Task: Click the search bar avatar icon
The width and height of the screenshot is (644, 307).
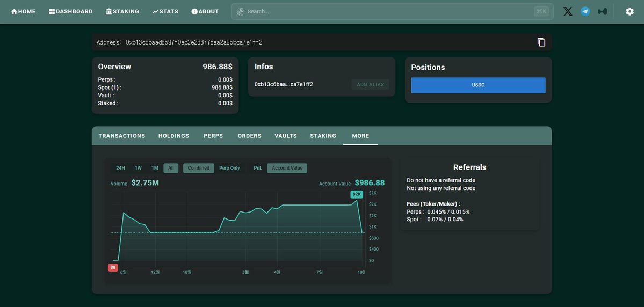Action: pyautogui.click(x=240, y=11)
